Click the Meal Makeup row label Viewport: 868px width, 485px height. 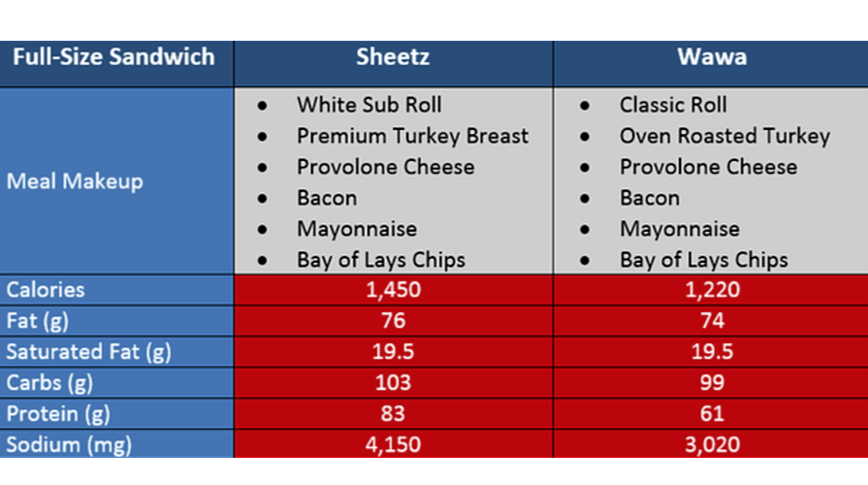(75, 181)
